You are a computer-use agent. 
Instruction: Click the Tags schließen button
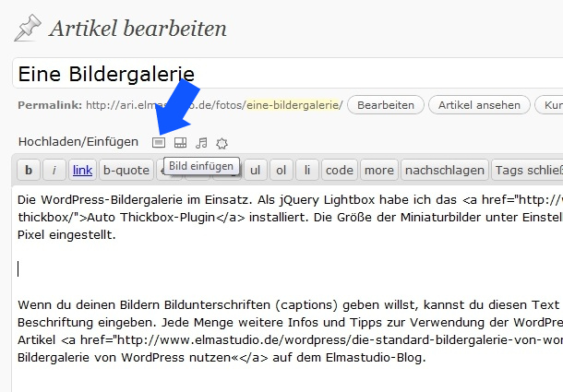pos(527,170)
